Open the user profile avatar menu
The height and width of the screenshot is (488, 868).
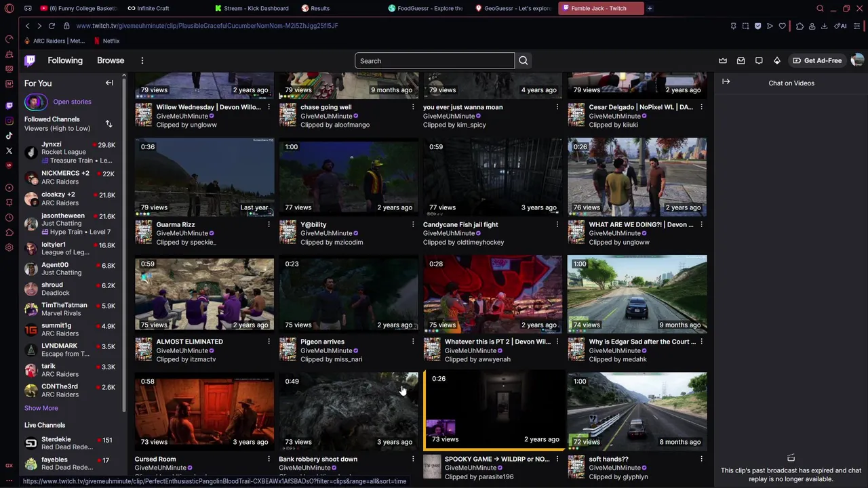857,60
